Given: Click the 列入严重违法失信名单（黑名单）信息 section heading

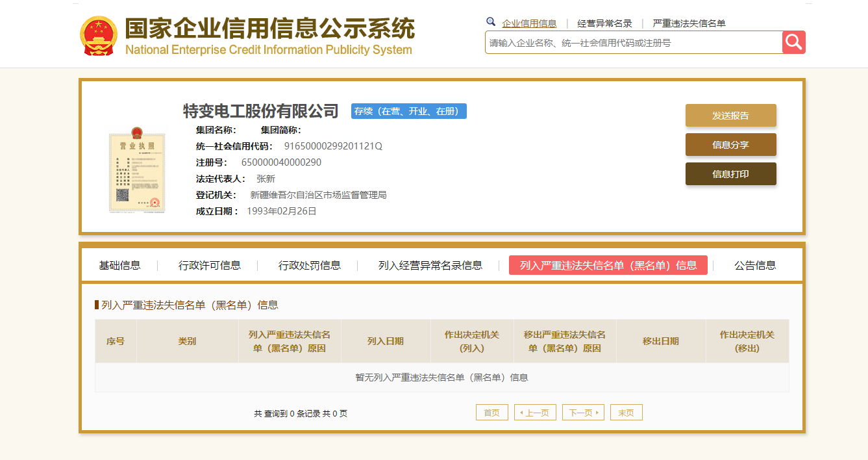Looking at the screenshot, I should click(x=190, y=305).
